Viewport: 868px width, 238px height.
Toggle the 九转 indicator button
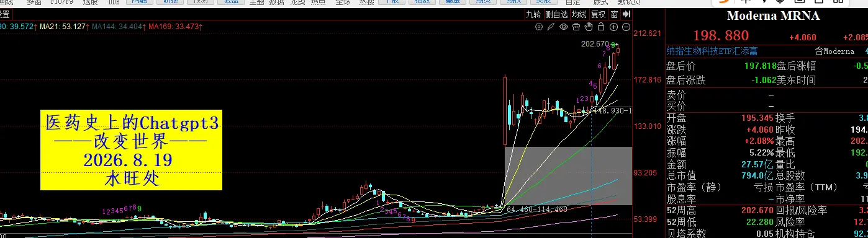tap(533, 14)
